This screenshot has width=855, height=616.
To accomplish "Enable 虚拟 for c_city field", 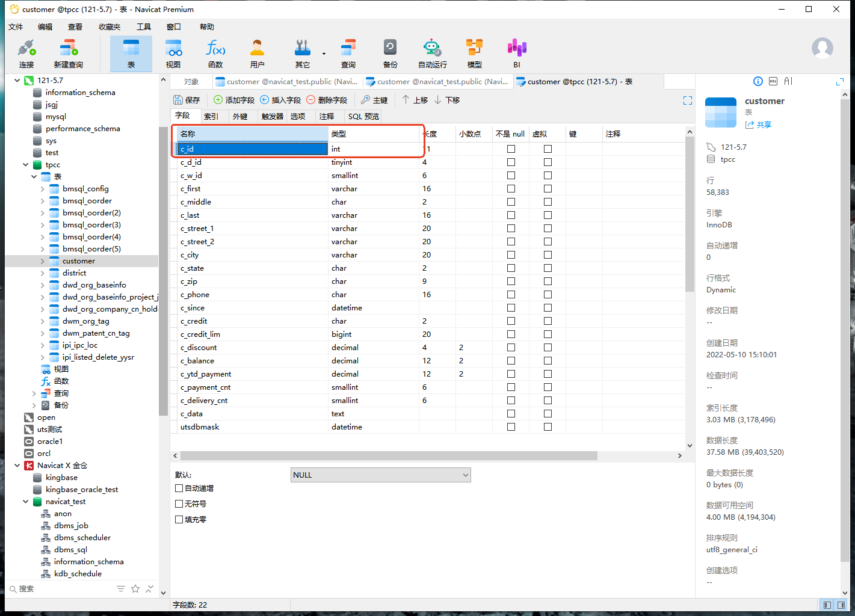I will (x=548, y=254).
